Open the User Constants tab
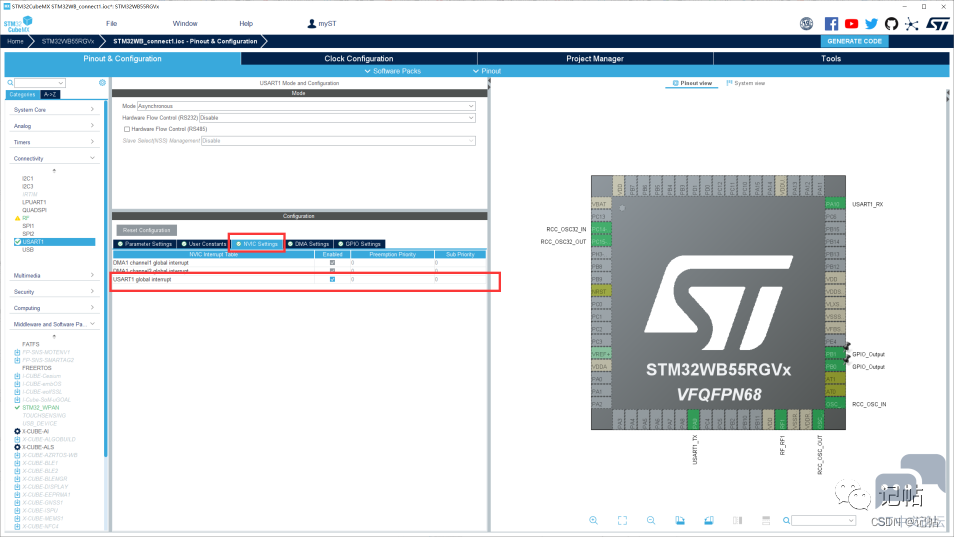 (204, 244)
